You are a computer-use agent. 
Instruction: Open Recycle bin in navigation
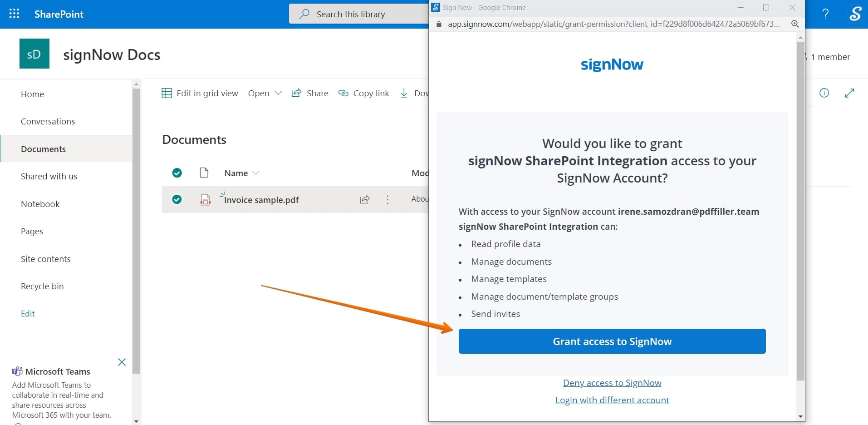(42, 286)
